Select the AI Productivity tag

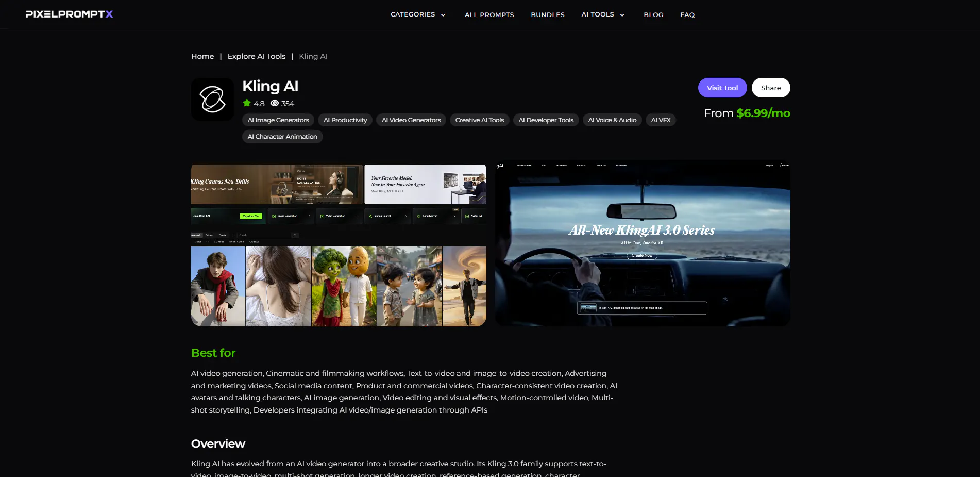pos(345,120)
